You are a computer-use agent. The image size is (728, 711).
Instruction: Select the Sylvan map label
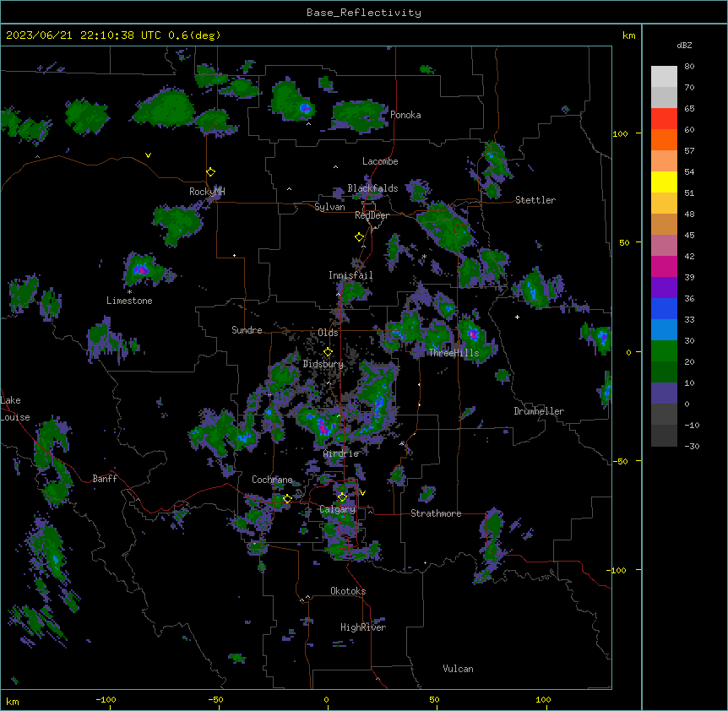(329, 207)
